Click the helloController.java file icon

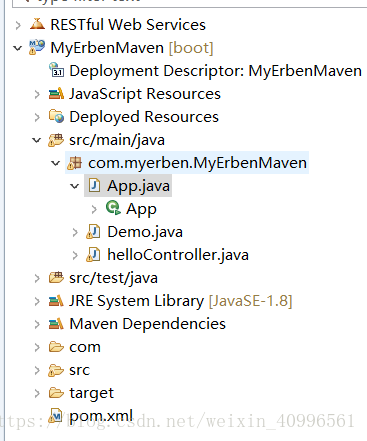[x=93, y=255]
